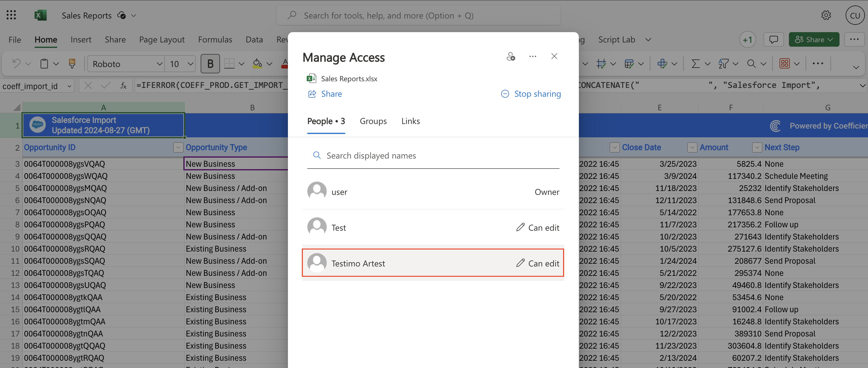Viewport: 868px width, 368px height.
Task: Close the Manage Access dialog
Action: (x=554, y=56)
